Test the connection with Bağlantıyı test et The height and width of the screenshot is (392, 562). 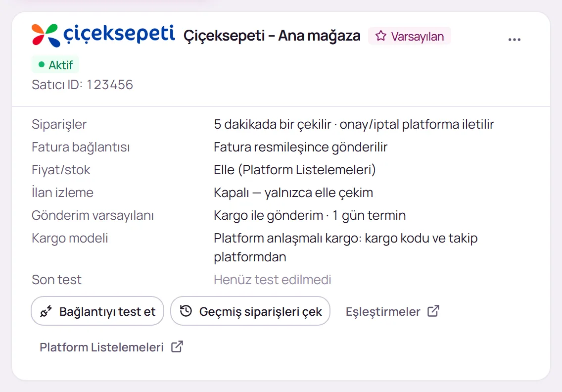point(97,311)
